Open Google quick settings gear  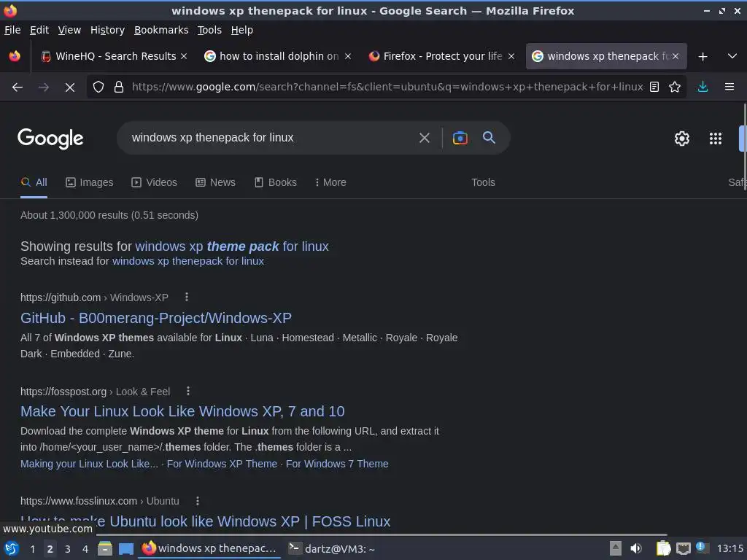click(x=682, y=139)
